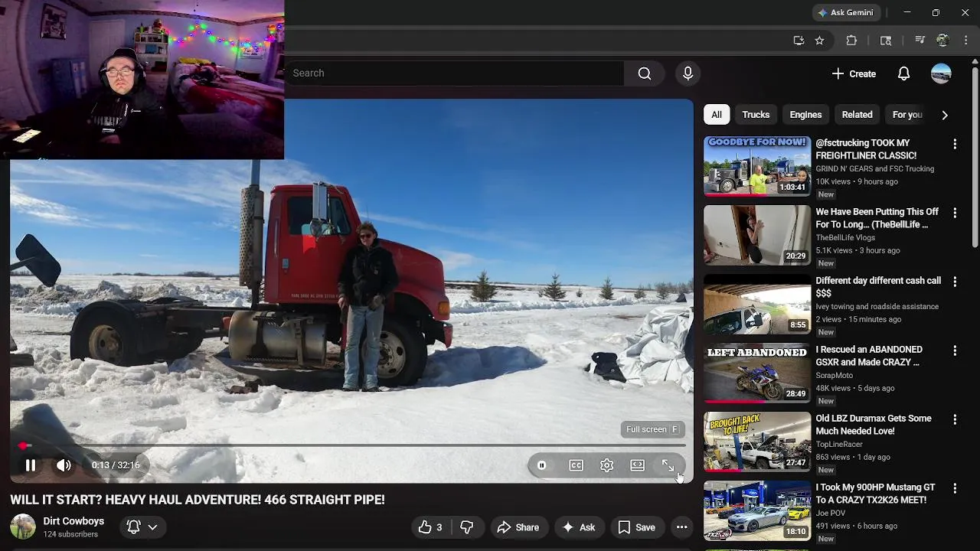Select the Engines filter chip
The height and width of the screenshot is (551, 980).
(x=805, y=115)
